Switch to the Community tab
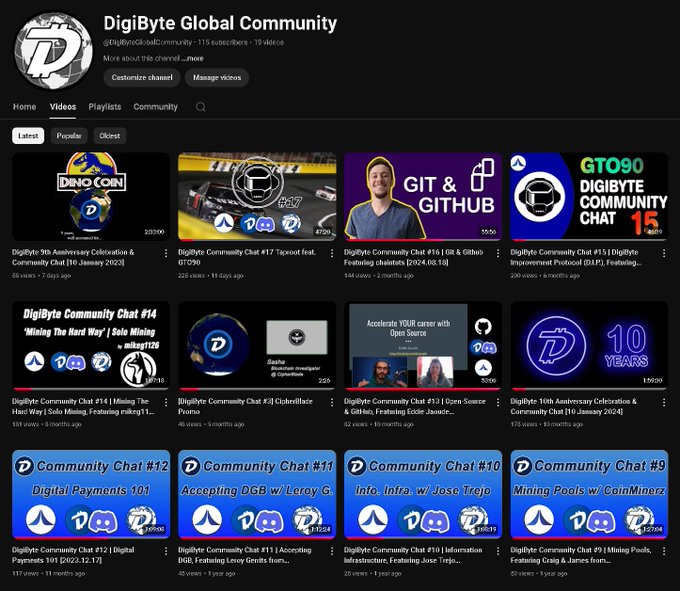Image resolution: width=680 pixels, height=591 pixels. (155, 107)
